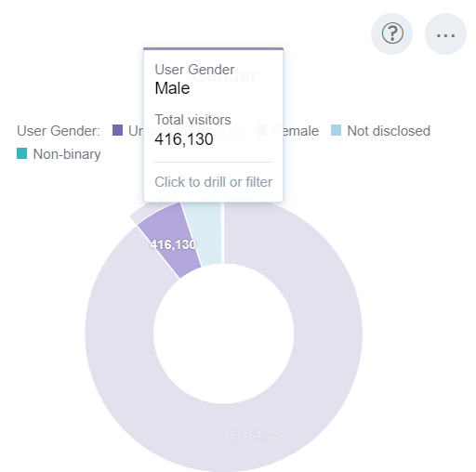This screenshot has width=476, height=472.
Task: Select the Non-binary legend label
Action: point(67,154)
